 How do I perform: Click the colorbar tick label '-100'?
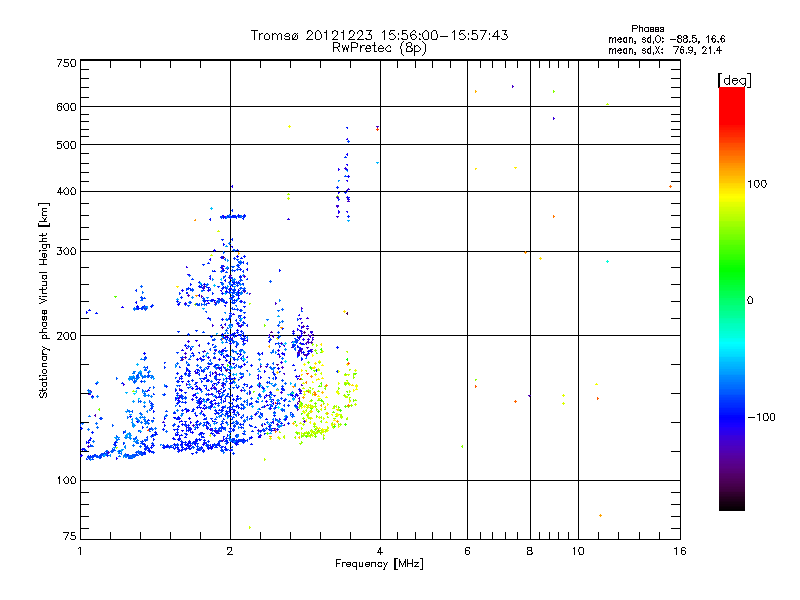click(762, 417)
